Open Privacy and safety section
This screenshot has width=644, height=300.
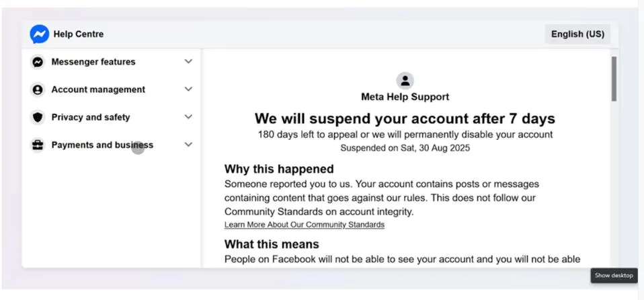point(91,117)
